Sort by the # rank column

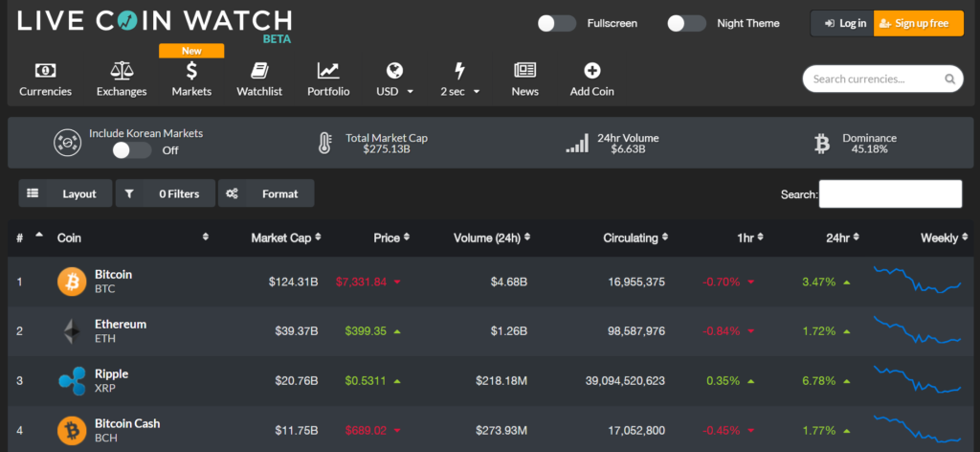(30, 237)
